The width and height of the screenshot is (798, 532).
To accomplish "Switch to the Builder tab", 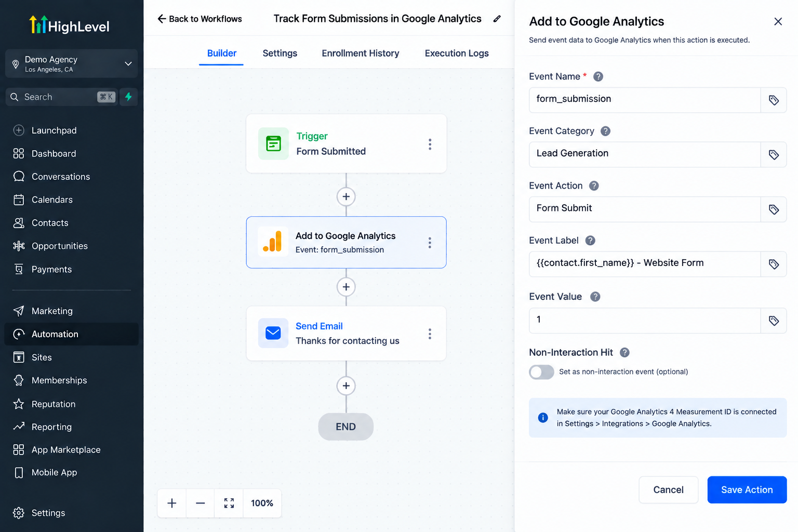I will point(221,53).
